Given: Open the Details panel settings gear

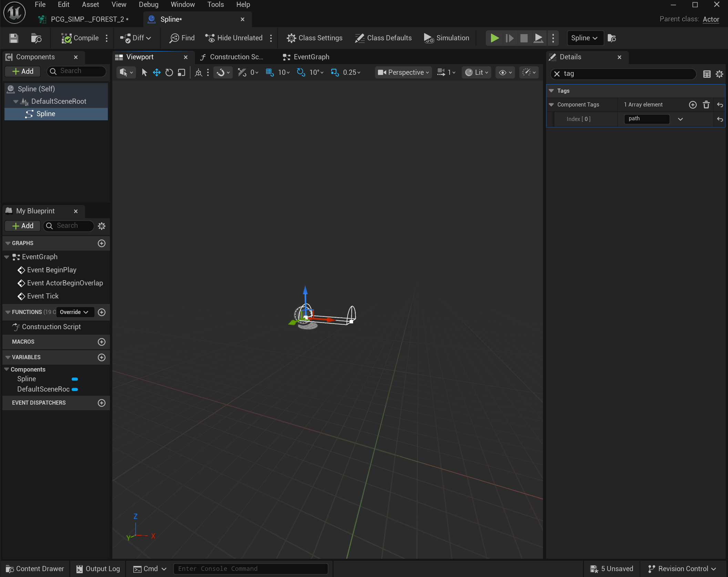Looking at the screenshot, I should pos(719,74).
